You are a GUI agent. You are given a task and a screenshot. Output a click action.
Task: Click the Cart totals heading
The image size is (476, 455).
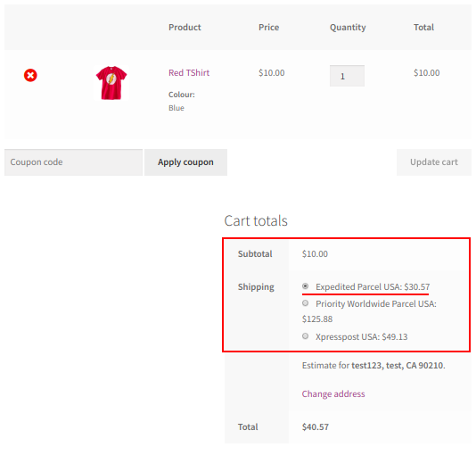click(256, 221)
